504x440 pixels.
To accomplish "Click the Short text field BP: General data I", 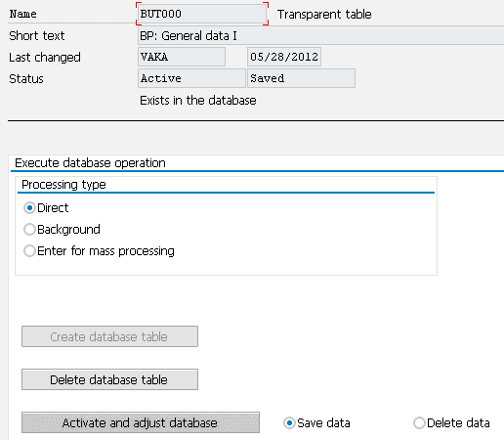I will tap(321, 35).
